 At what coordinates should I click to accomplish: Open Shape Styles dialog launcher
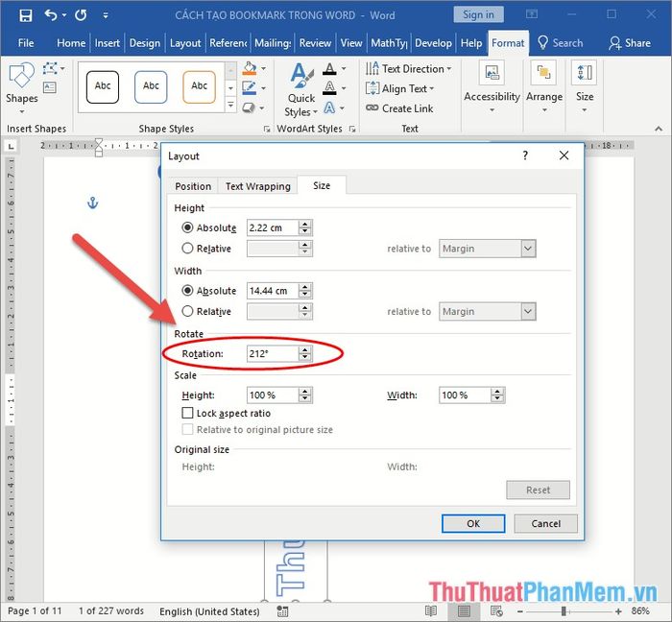267,129
